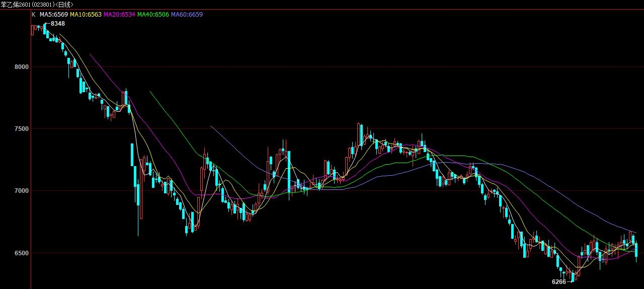This screenshot has height=289, width=644.
Task: Click the 8000 price axis label
Action: (x=21, y=66)
